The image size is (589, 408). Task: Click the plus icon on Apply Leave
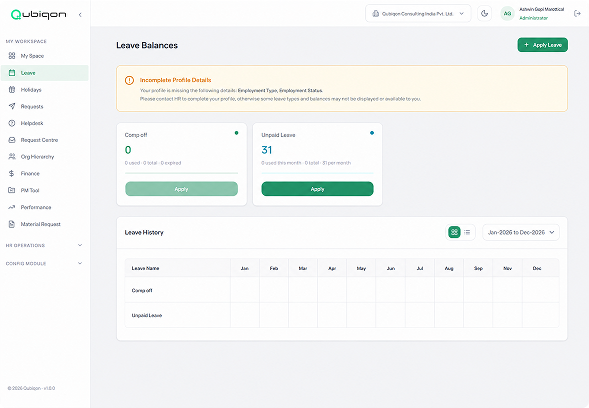[x=526, y=45]
